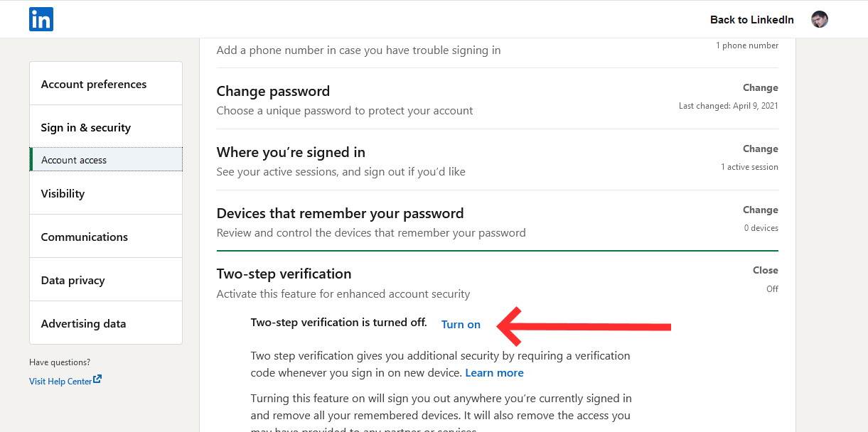Click the LinkedIn logo icon
Viewport: 868px width, 432px height.
(41, 19)
